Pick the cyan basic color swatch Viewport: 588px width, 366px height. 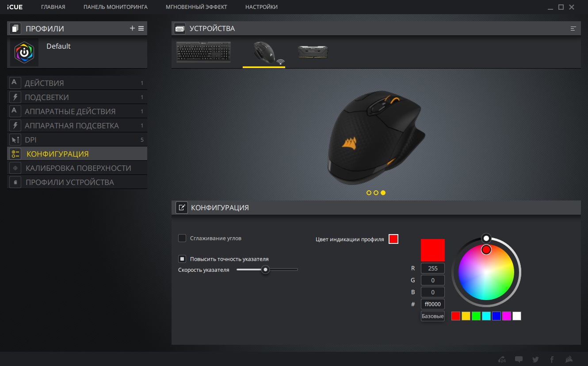click(486, 316)
